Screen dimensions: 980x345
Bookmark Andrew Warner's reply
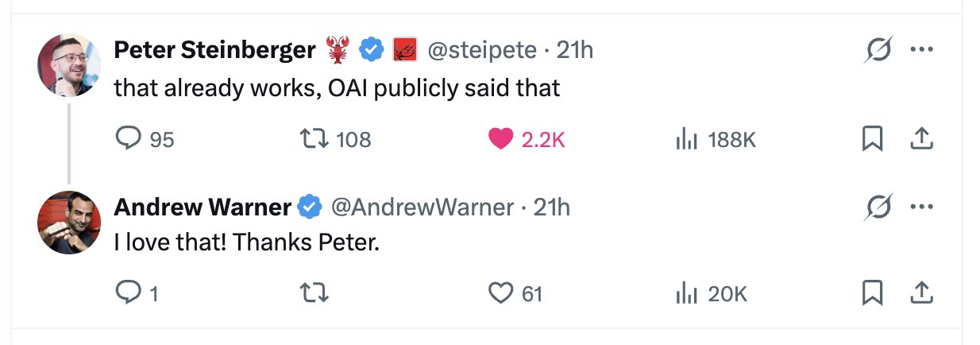coord(872,294)
